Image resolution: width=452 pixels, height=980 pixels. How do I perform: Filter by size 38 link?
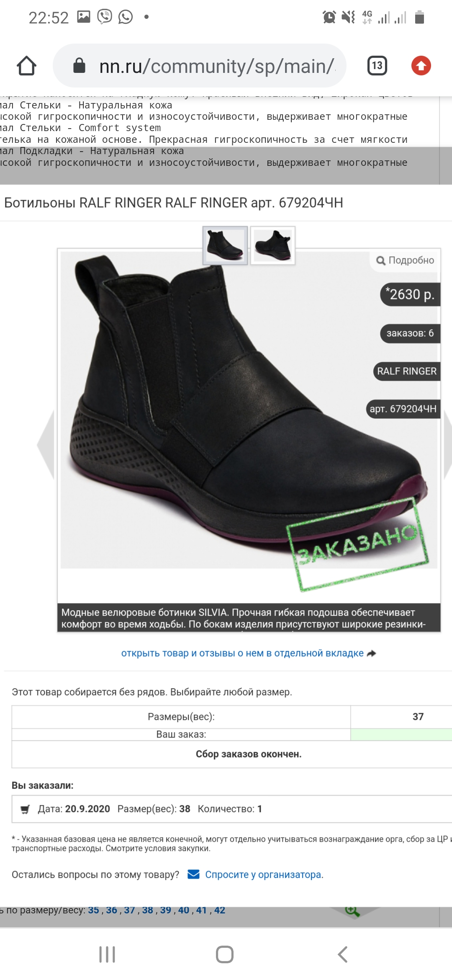(147, 910)
